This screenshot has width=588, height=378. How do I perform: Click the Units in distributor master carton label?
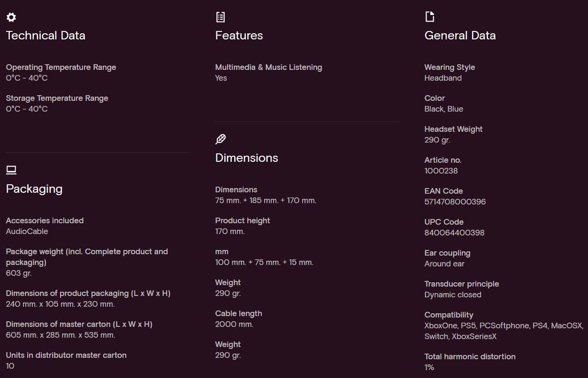[66, 355]
